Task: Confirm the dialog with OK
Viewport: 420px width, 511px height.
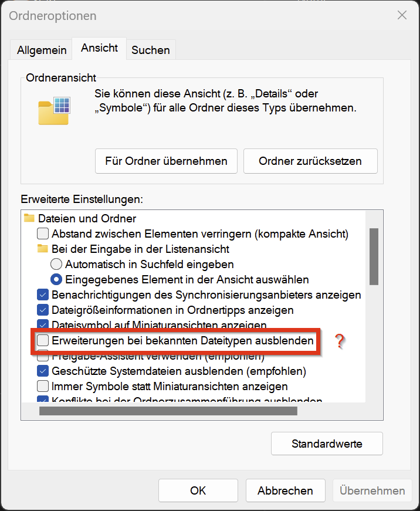Action: click(x=198, y=490)
